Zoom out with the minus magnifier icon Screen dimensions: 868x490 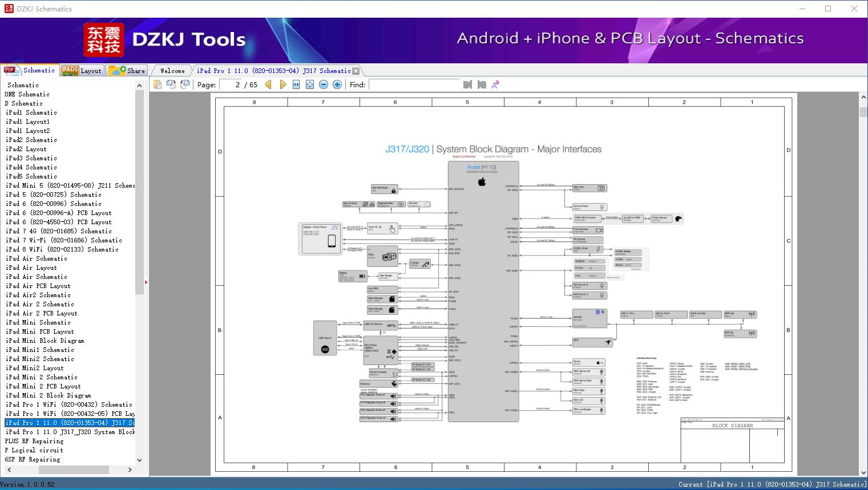322,84
